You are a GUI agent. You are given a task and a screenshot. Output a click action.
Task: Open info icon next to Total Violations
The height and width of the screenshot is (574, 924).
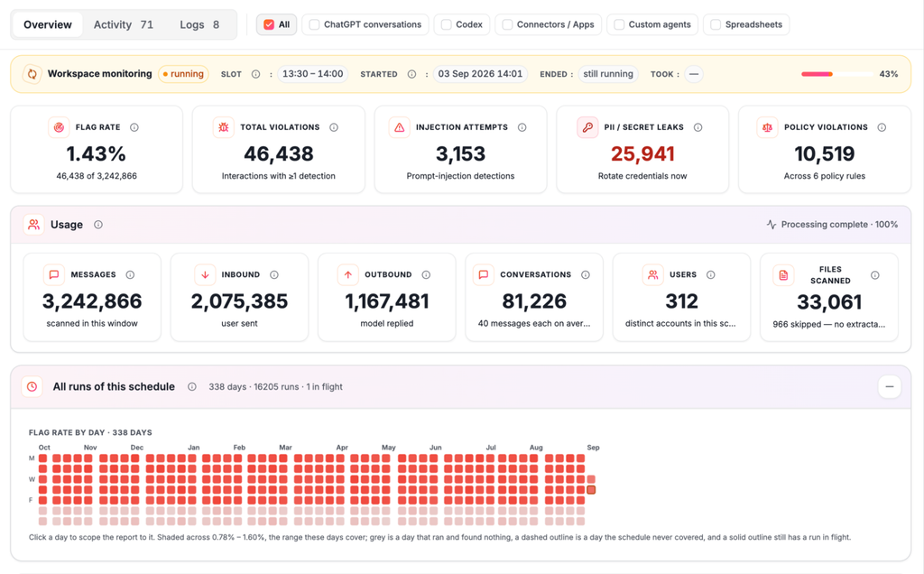[x=334, y=127]
